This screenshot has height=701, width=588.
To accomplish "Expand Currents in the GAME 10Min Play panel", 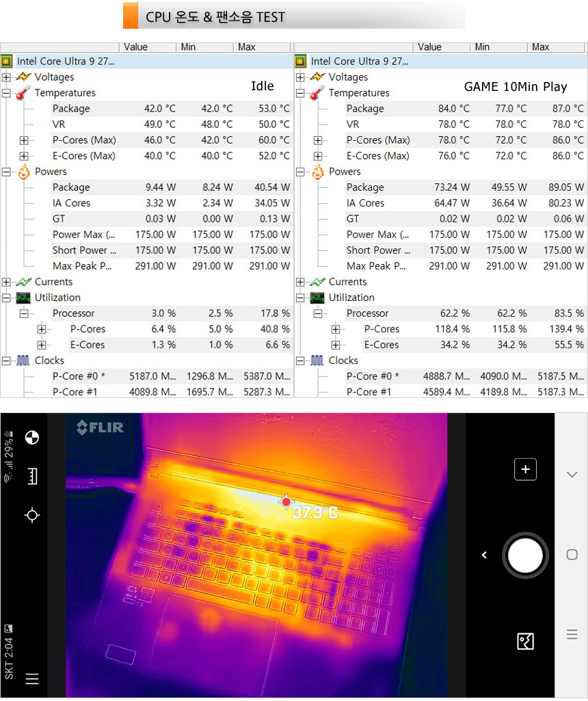I will (x=300, y=282).
